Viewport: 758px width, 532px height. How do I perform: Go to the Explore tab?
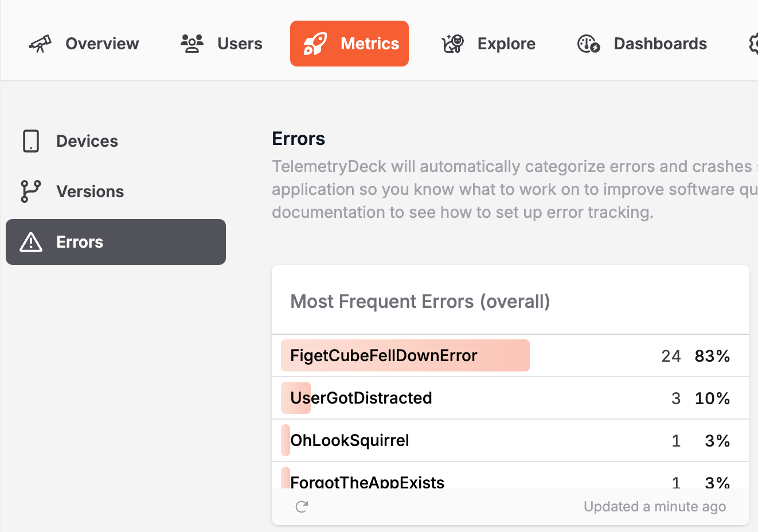click(x=506, y=44)
